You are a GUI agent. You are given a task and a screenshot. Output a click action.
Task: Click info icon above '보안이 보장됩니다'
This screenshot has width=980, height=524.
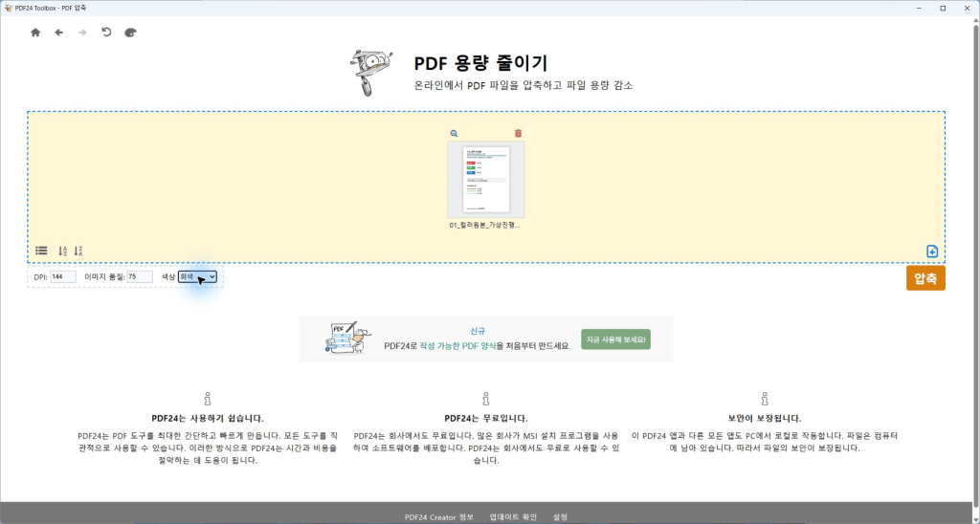[765, 399]
